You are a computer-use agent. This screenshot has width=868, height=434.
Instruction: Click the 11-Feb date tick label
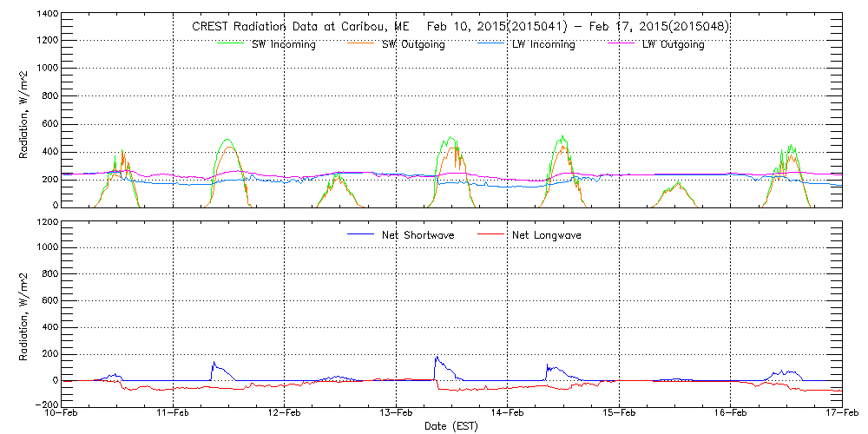[x=173, y=414]
